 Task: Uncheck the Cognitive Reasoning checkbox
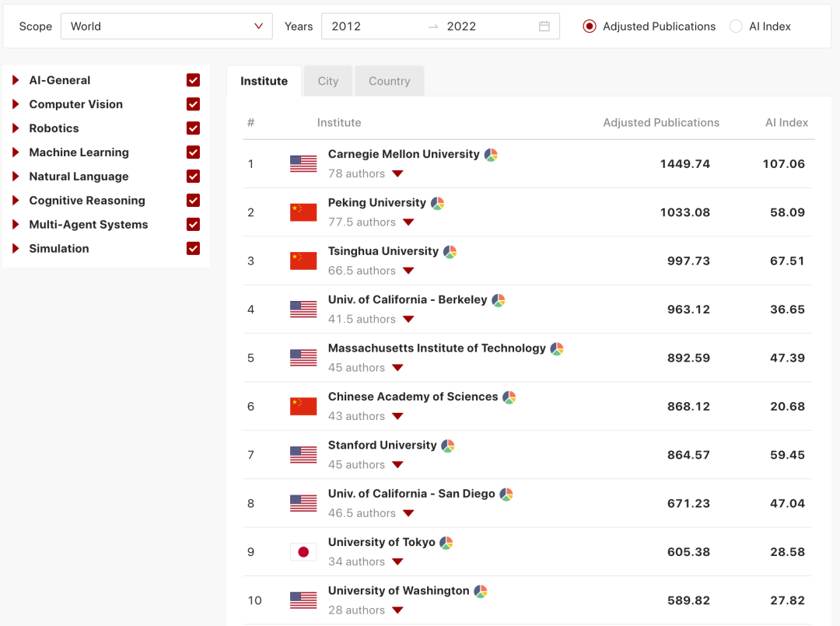tap(194, 201)
